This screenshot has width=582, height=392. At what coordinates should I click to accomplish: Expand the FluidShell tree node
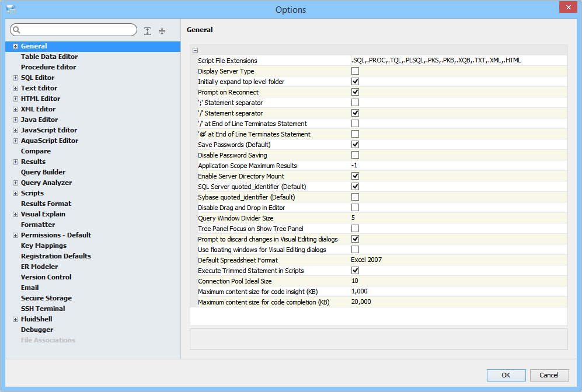tap(15, 319)
